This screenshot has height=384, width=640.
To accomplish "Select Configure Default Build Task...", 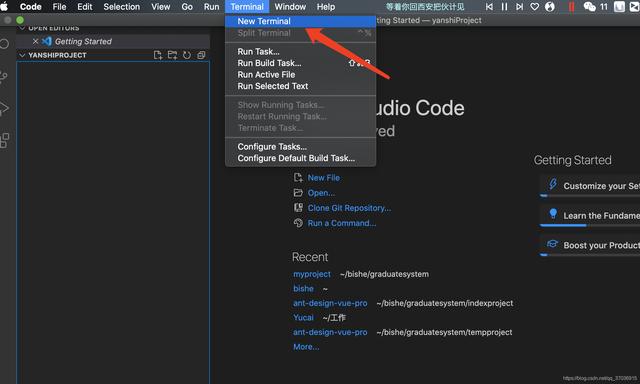I will pos(300,158).
